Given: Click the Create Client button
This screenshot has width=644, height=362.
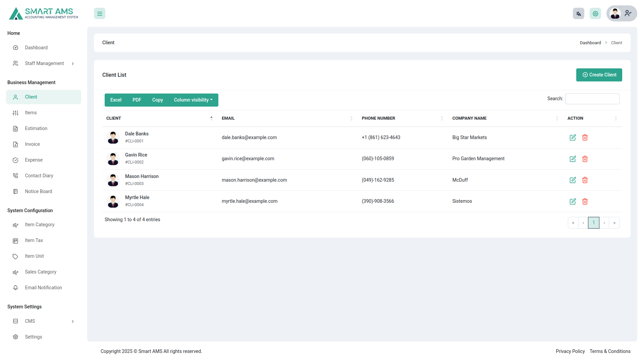Looking at the screenshot, I should click(599, 75).
